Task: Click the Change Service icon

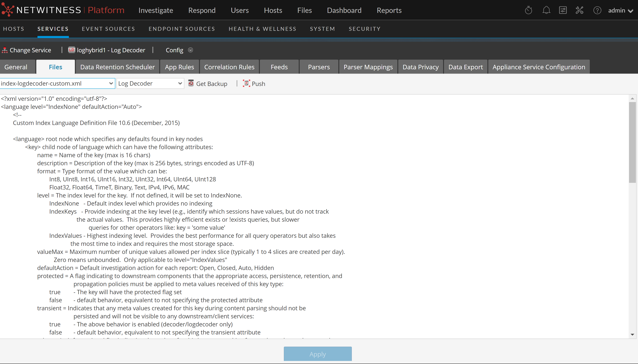Action: click(4, 50)
